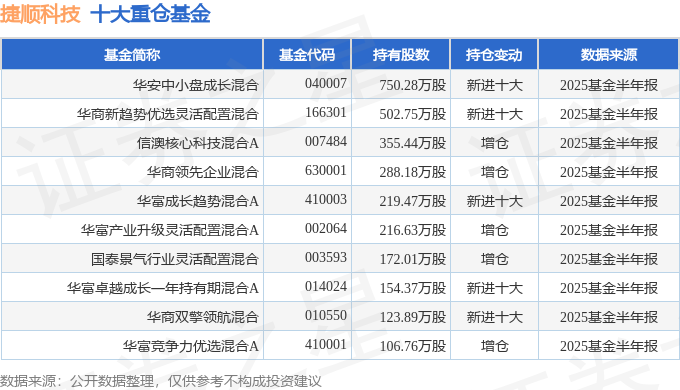Select fund name 华安中小盘成长混合
The height and width of the screenshot is (390, 680).
coord(196,85)
